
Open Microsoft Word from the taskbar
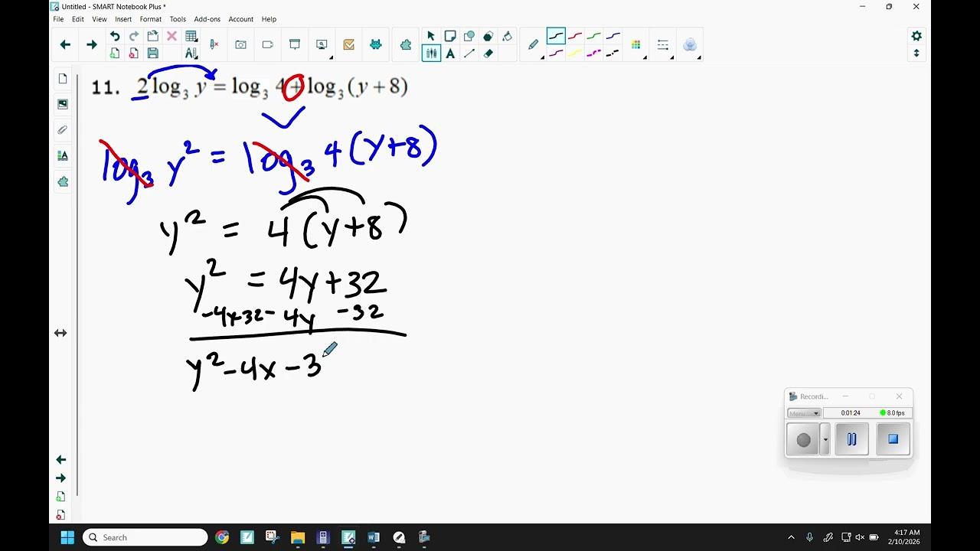374,537
